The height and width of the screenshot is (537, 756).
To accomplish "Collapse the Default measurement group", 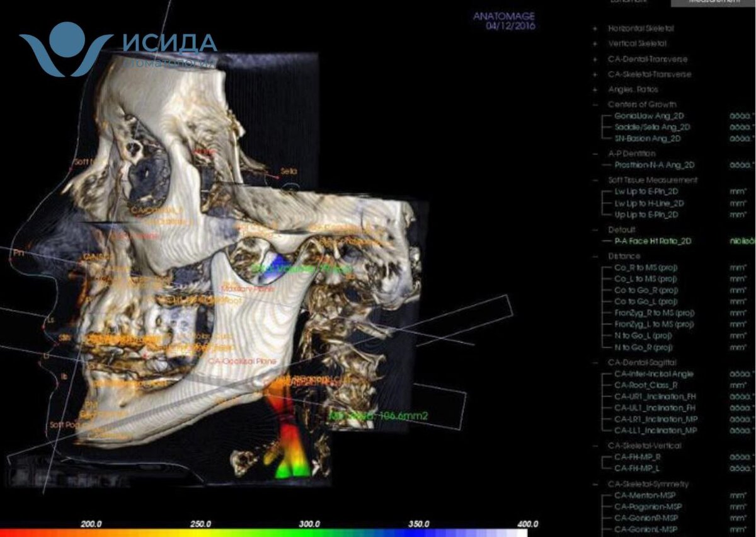I will tap(595, 230).
